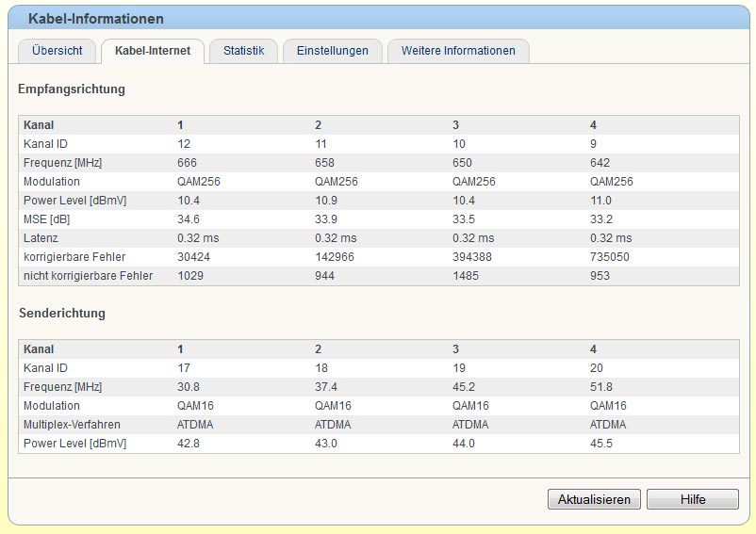
Task: Click the Multiplex-Verfahren row label
Action: point(72,425)
